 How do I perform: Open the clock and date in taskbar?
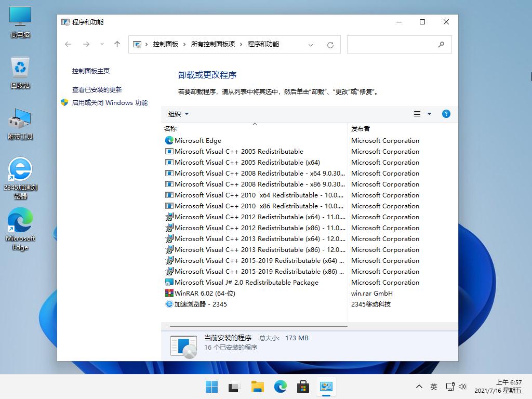pyautogui.click(x=498, y=387)
